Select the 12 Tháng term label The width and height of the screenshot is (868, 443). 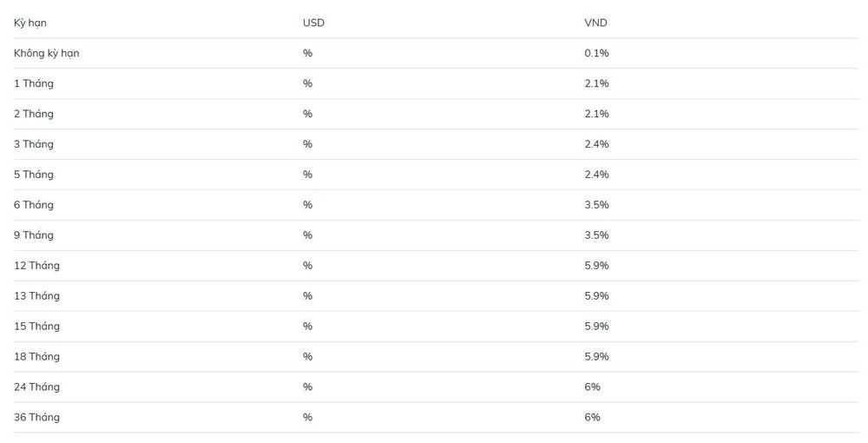36,266
